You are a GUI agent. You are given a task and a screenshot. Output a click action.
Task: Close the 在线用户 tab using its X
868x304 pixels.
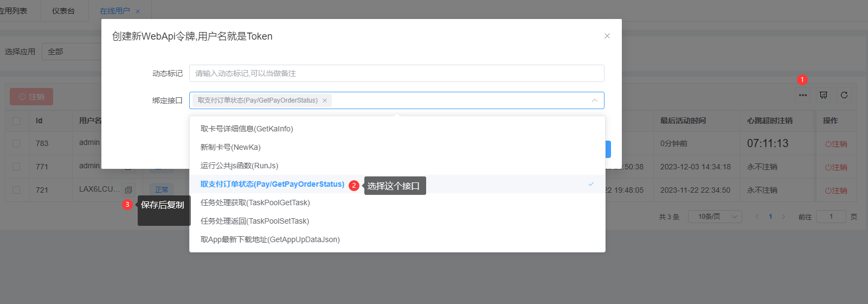[138, 11]
